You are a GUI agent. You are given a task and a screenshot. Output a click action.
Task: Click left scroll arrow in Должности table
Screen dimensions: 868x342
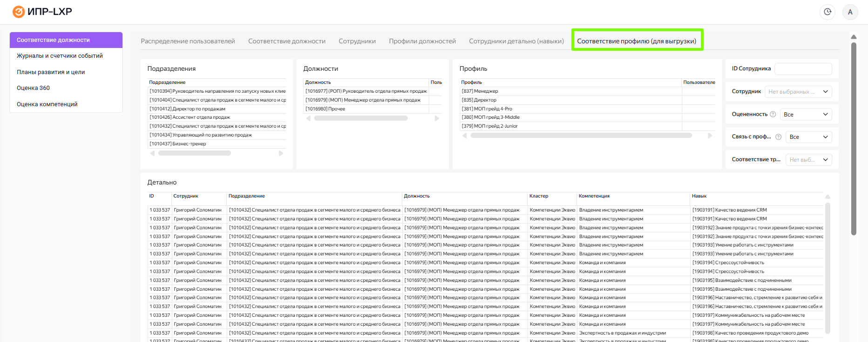(308, 118)
